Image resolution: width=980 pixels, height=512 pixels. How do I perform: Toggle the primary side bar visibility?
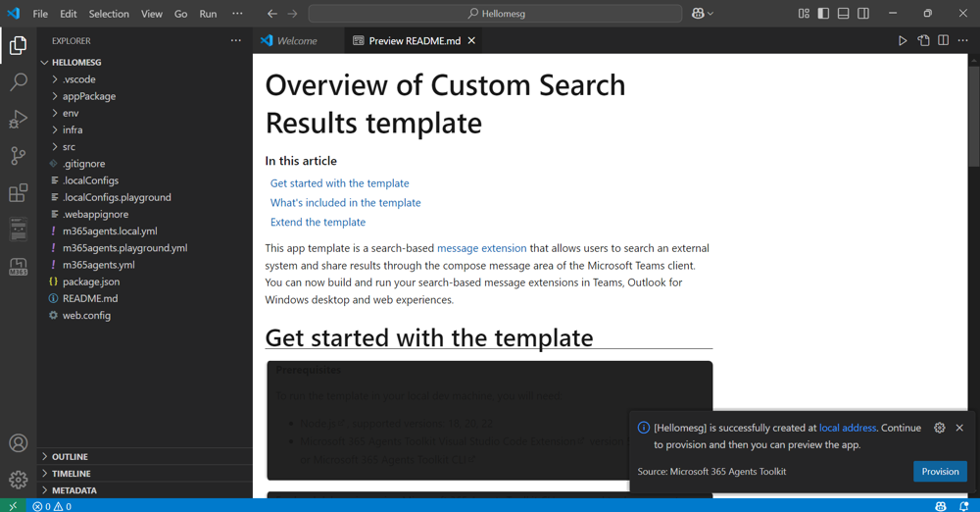(823, 13)
